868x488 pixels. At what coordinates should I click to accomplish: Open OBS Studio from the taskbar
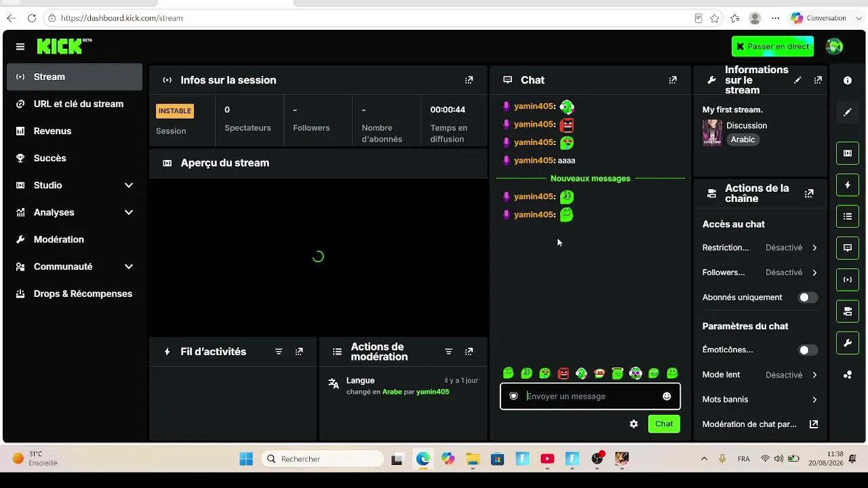click(597, 459)
